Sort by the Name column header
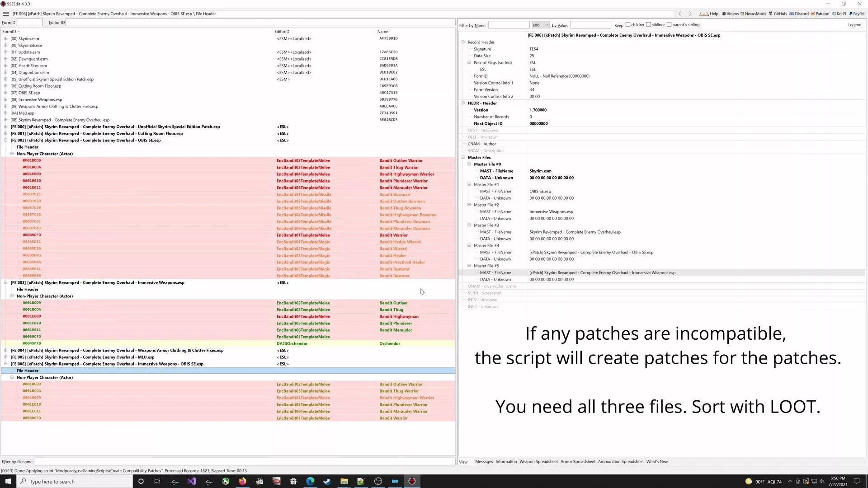Screen dimensions: 868x488 (x=382, y=32)
